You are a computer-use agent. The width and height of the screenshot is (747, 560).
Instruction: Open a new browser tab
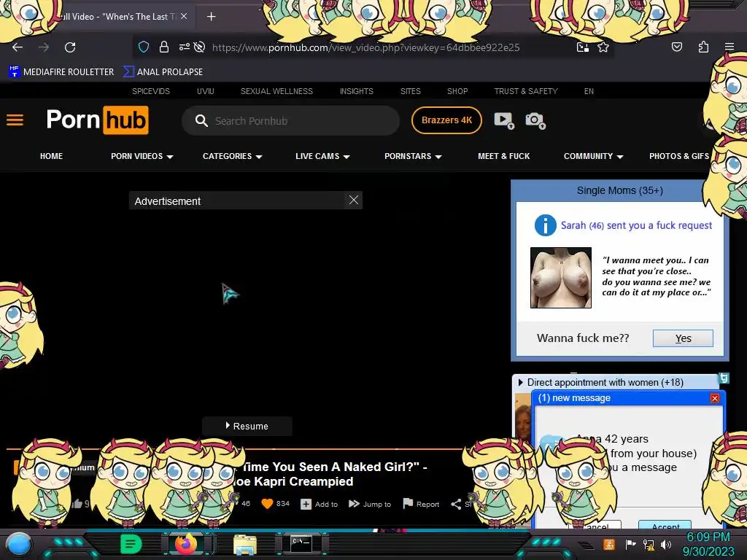211,17
